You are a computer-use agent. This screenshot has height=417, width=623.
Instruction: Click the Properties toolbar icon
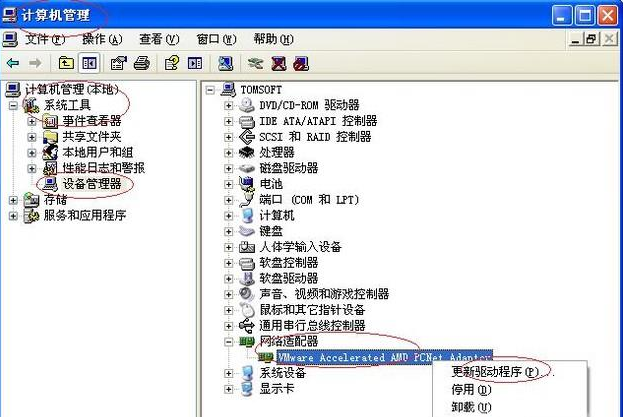[118, 63]
